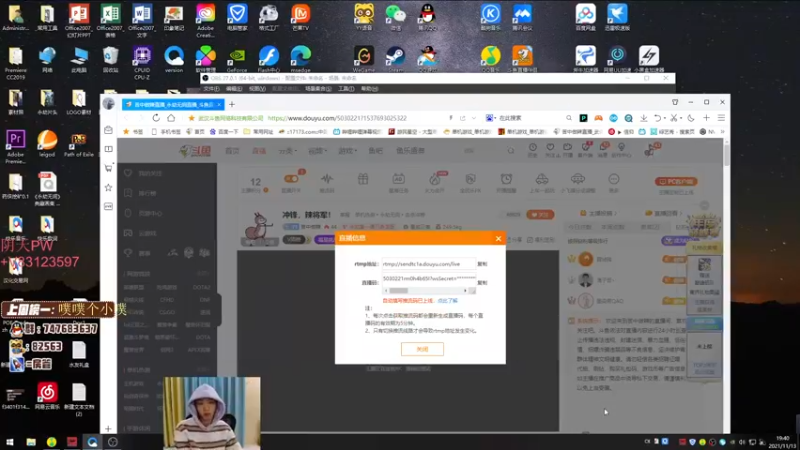The height and width of the screenshot is (450, 800).
Task: Open the 百度一下 bookmark
Action: coord(224,132)
